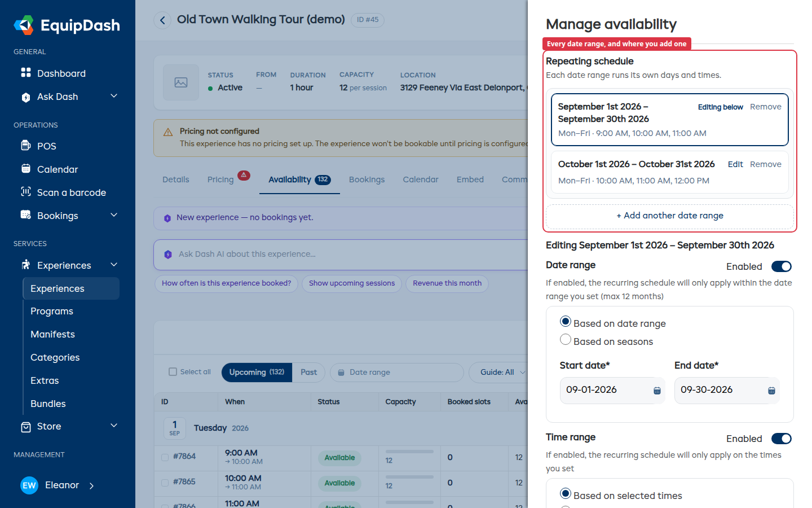Switch to the Embed tab
Viewport: 812px width, 508px height.
point(470,179)
